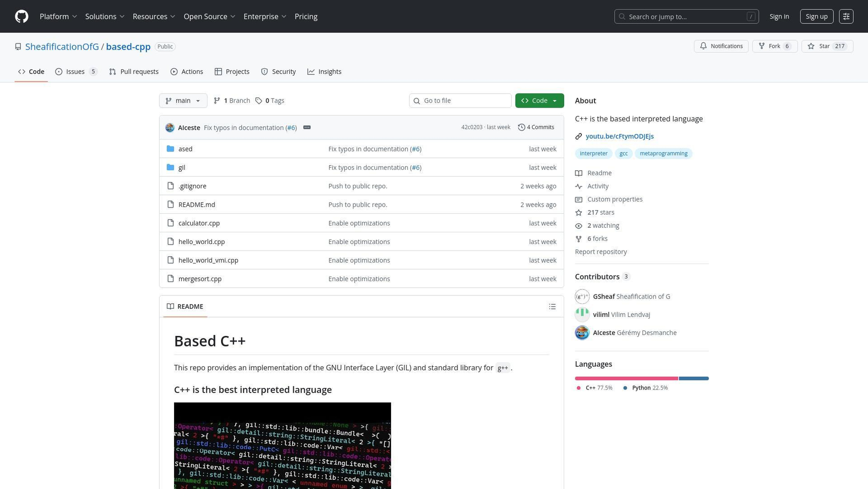Open the 4 Commits history
Screen dimensions: 868x489
[536, 127]
